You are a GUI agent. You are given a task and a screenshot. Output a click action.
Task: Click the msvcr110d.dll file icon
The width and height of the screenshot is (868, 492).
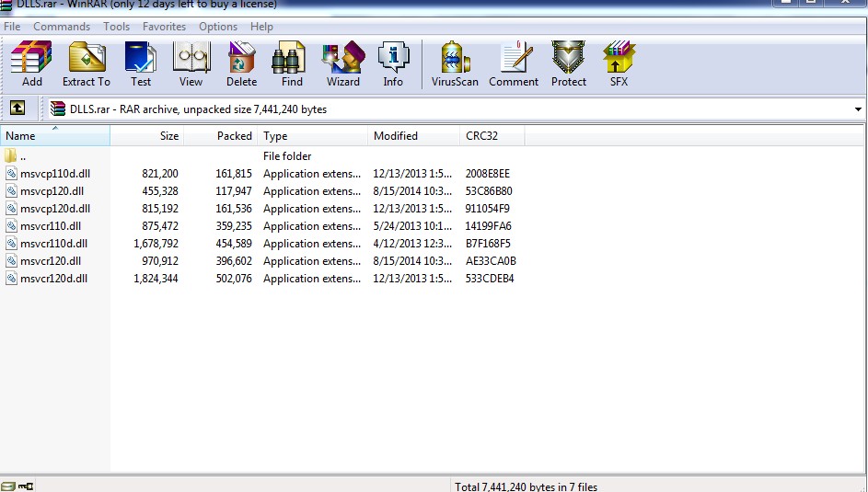click(11, 244)
